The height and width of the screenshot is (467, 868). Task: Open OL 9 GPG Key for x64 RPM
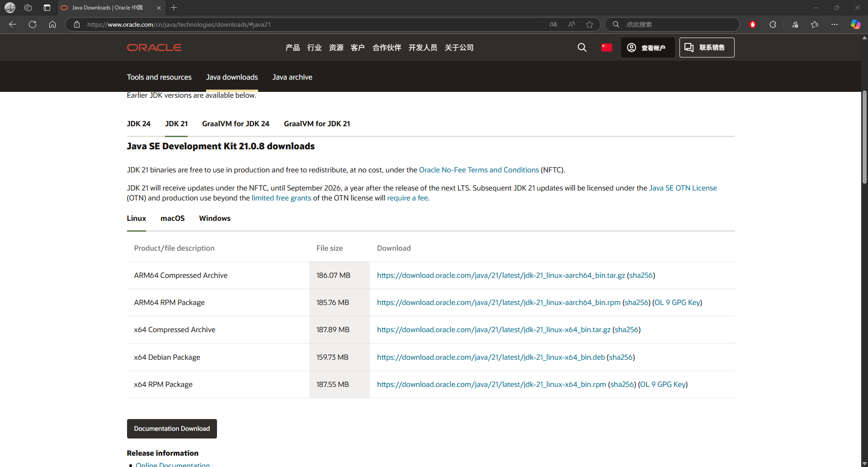click(x=663, y=385)
